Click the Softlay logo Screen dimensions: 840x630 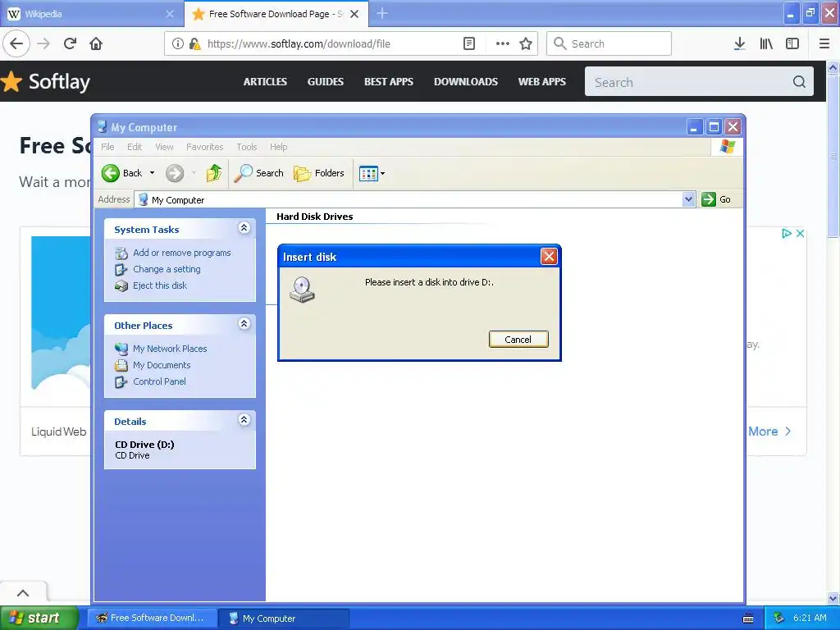coord(46,81)
